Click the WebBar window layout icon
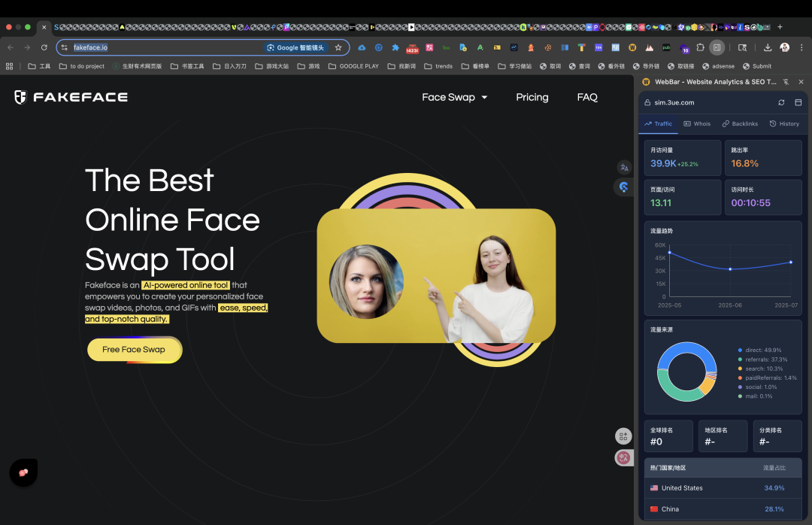812x525 pixels. click(x=798, y=102)
